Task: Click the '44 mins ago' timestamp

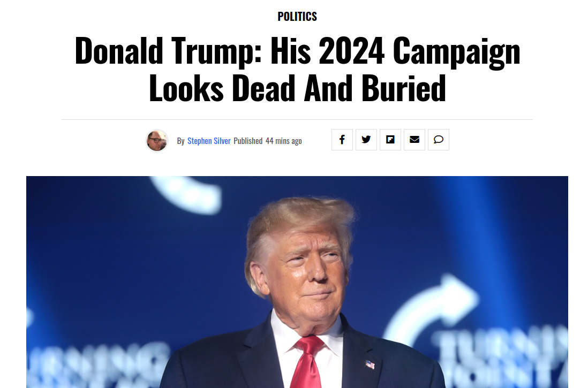Action: [x=283, y=141]
